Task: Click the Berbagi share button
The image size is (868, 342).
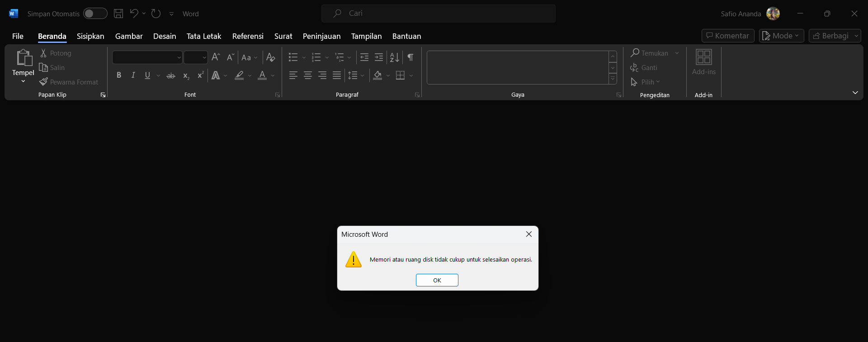Action: coord(830,36)
